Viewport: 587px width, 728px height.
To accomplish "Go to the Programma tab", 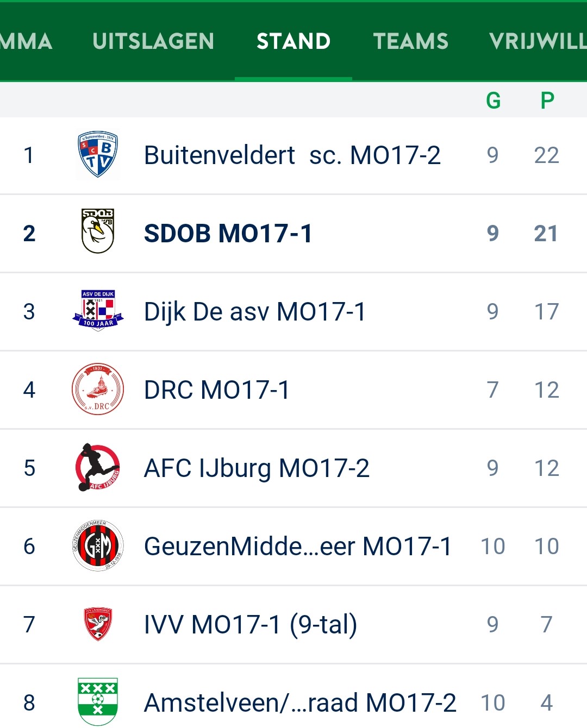I will point(26,41).
